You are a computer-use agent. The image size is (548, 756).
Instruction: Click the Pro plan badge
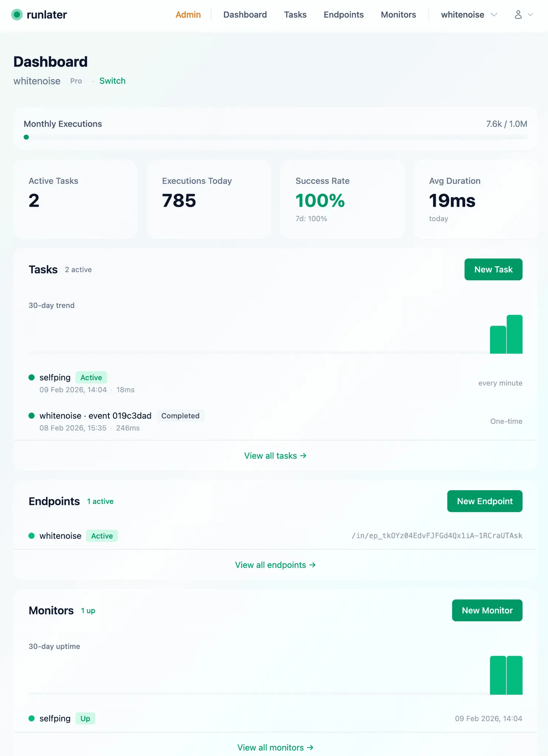click(76, 81)
